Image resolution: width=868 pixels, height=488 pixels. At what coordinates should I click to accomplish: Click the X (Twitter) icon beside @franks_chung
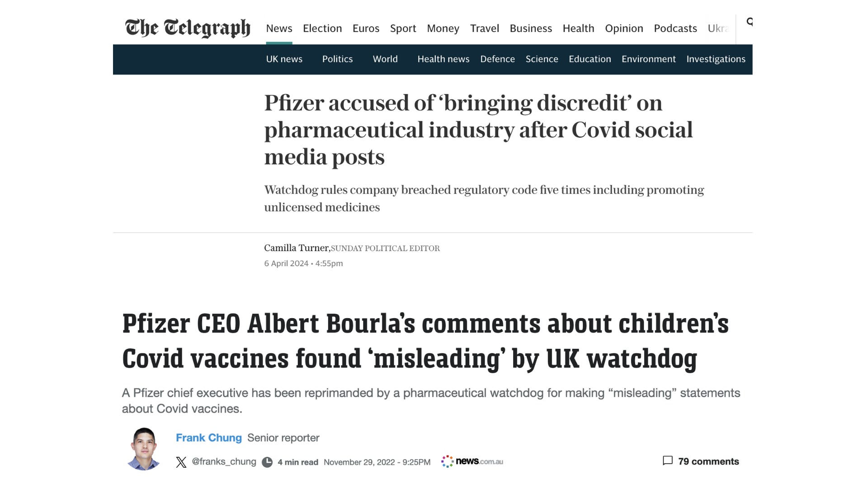181,462
